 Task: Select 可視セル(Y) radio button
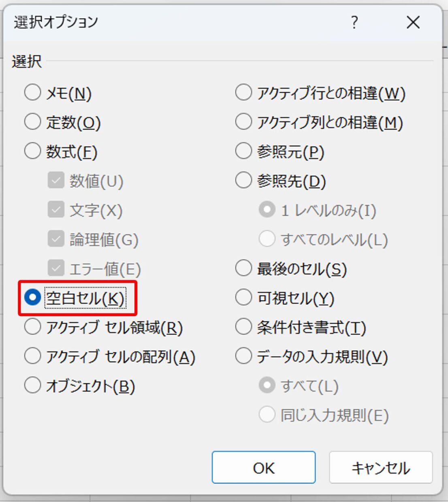point(243,298)
